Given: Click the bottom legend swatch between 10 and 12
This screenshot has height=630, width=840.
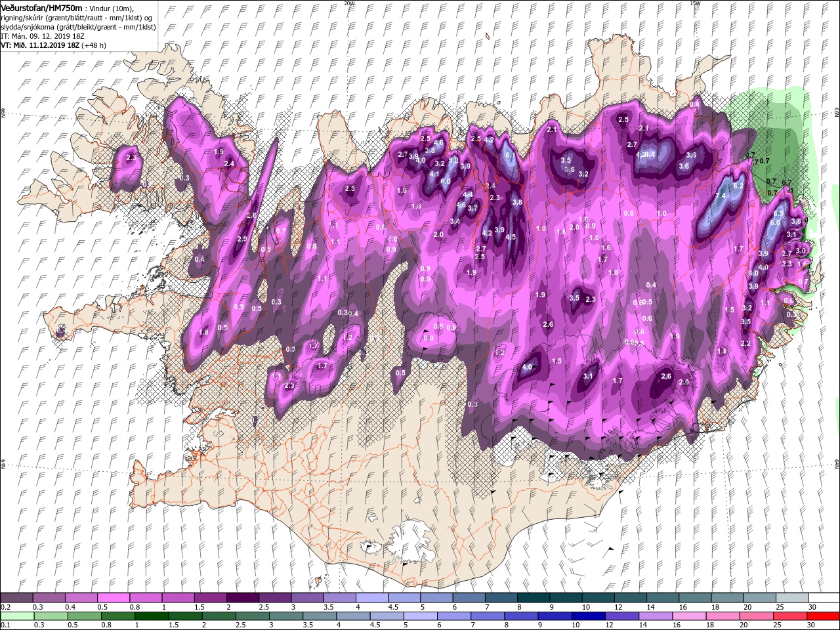Looking at the screenshot, I should [x=588, y=616].
